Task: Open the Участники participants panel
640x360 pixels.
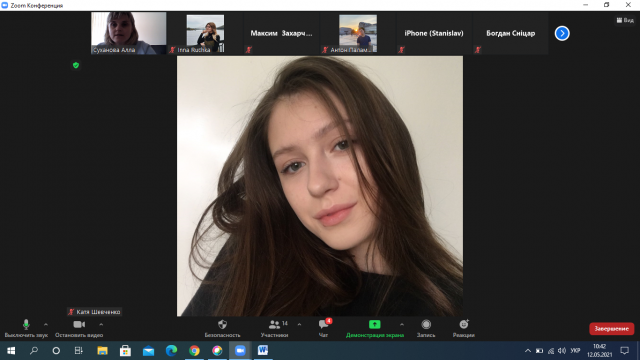Action: [x=274, y=329]
